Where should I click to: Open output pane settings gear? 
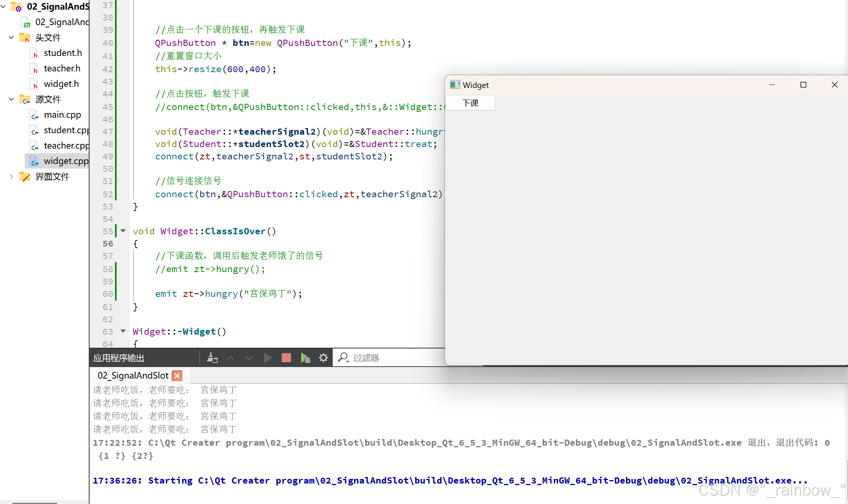coord(323,358)
